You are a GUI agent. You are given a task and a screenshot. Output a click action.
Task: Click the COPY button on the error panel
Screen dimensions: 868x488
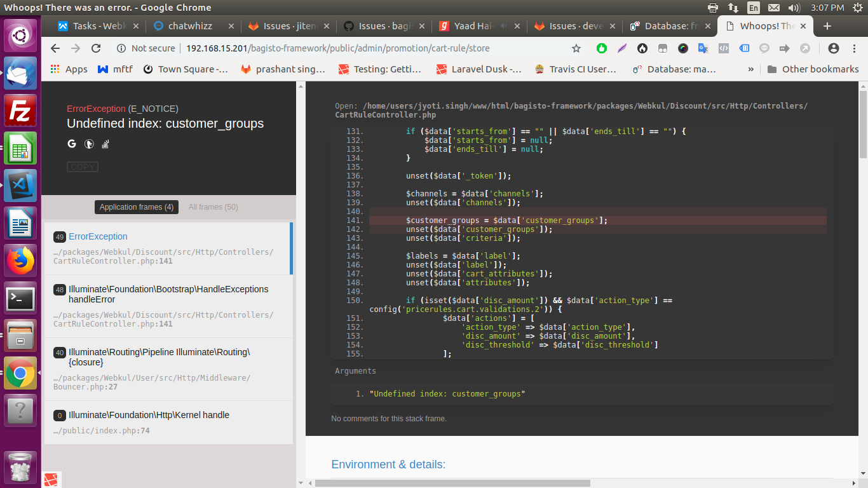(x=82, y=166)
